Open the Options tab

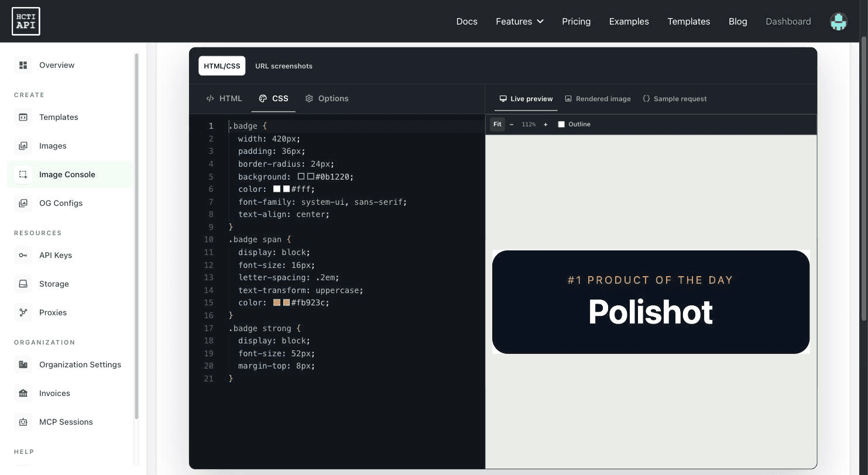(x=327, y=98)
